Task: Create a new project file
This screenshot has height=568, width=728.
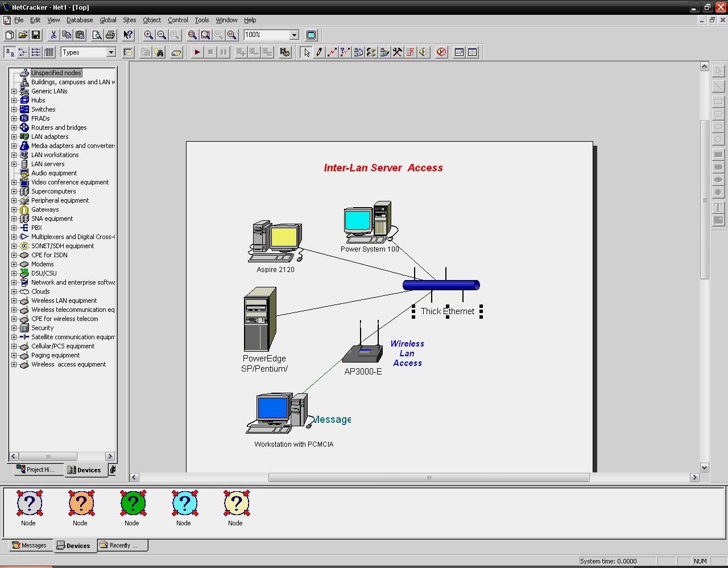Action: [10, 35]
